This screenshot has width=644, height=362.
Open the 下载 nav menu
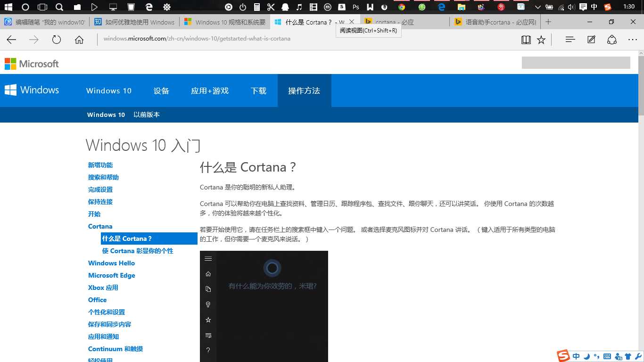point(258,90)
